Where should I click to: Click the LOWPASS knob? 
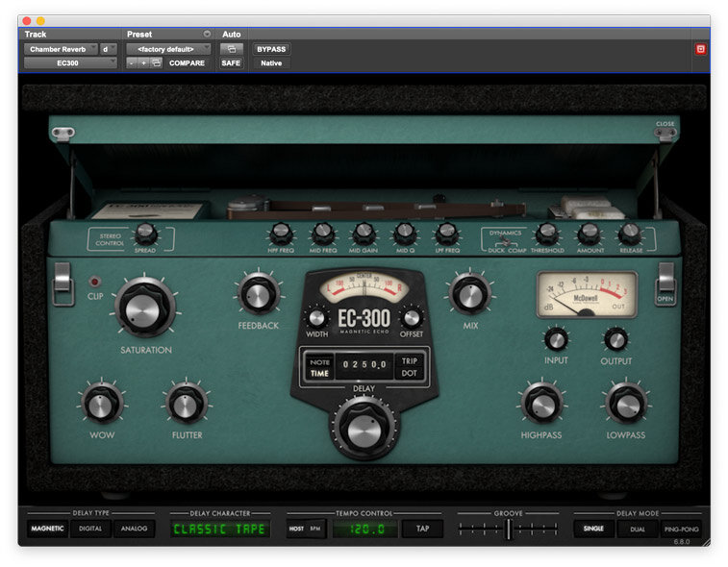tap(626, 405)
